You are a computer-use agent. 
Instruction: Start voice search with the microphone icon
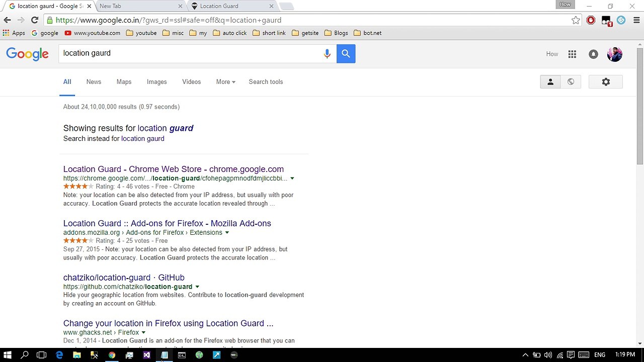(x=327, y=53)
